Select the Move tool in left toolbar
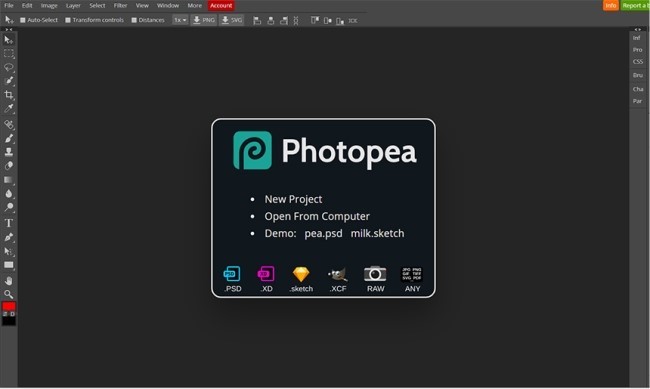This screenshot has width=650, height=389. click(x=8, y=40)
